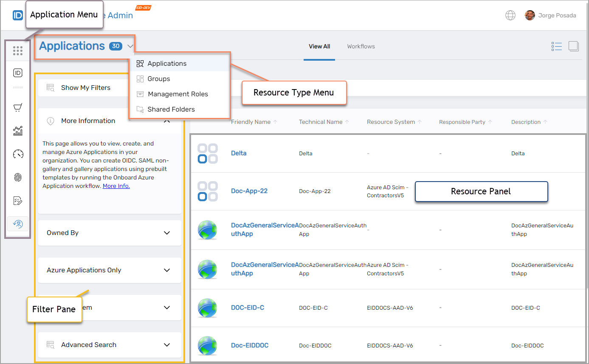Image resolution: width=589 pixels, height=364 pixels.
Task: Select Management Roles from resource type menu
Action: pos(178,94)
